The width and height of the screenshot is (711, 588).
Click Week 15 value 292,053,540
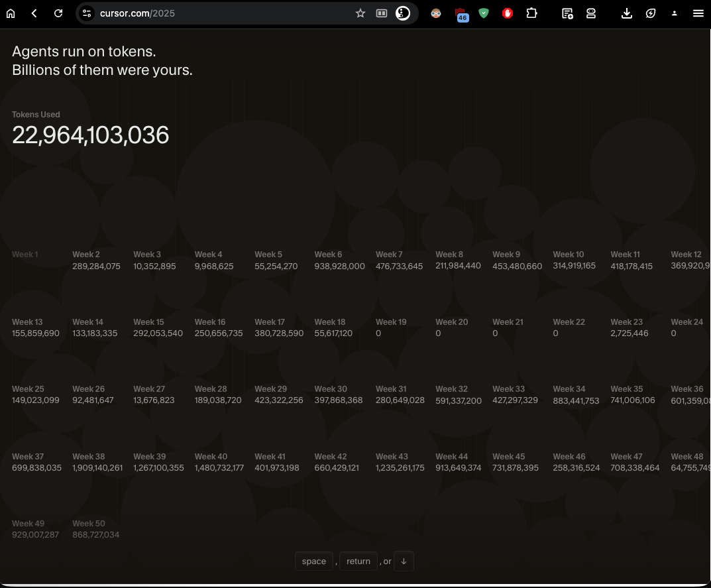[158, 333]
